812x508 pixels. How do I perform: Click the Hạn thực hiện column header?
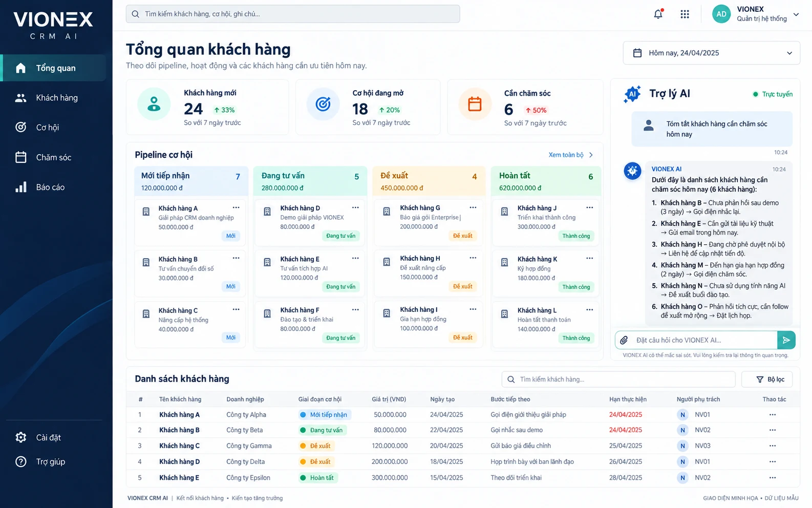tap(628, 399)
